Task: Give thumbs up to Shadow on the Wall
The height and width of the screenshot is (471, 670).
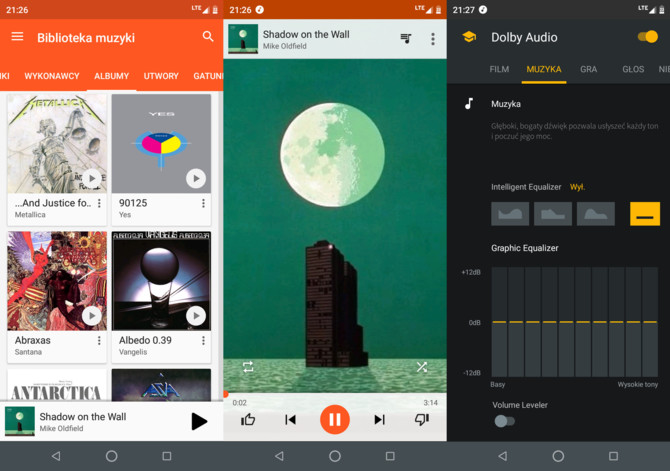Action: coord(248,420)
